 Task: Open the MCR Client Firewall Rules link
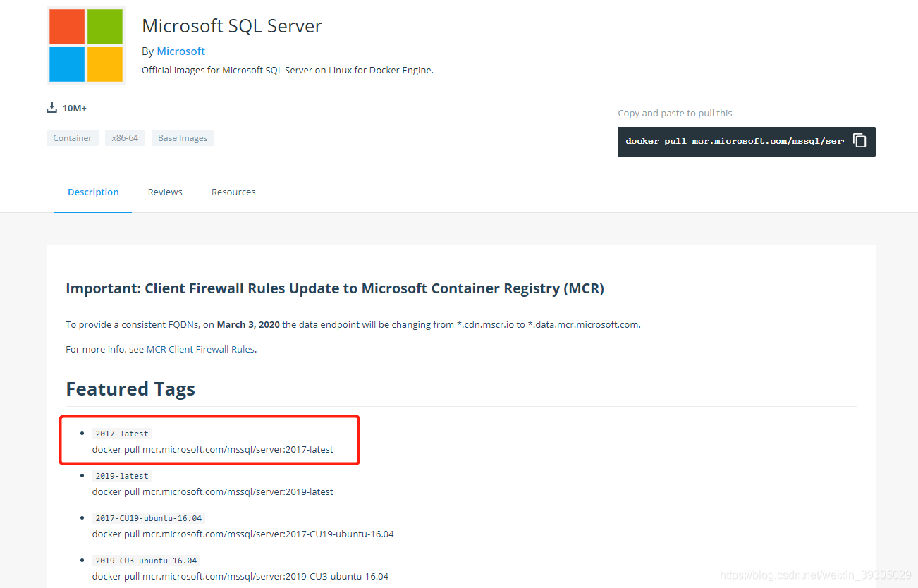pyautogui.click(x=200, y=349)
